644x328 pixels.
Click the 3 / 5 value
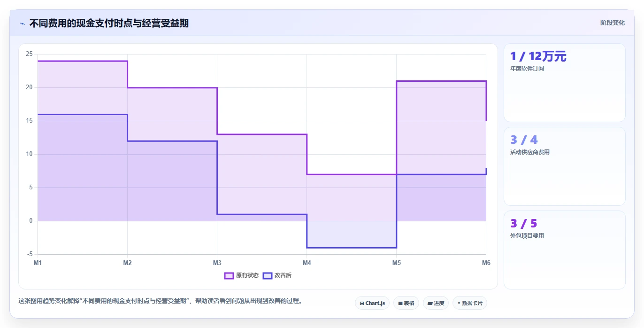(524, 224)
